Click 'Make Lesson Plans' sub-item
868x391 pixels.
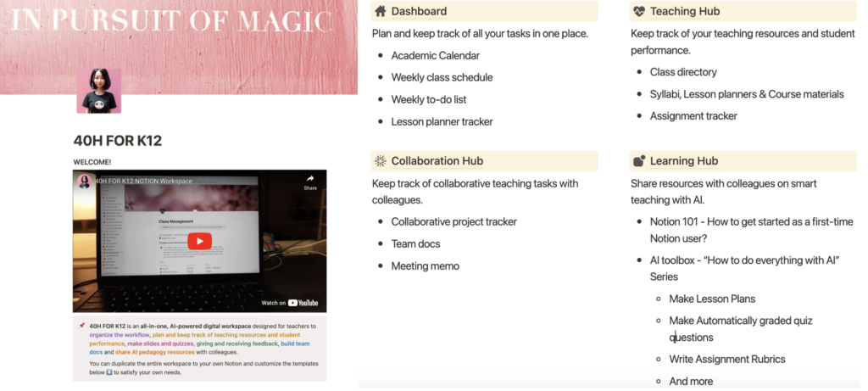tap(712, 299)
